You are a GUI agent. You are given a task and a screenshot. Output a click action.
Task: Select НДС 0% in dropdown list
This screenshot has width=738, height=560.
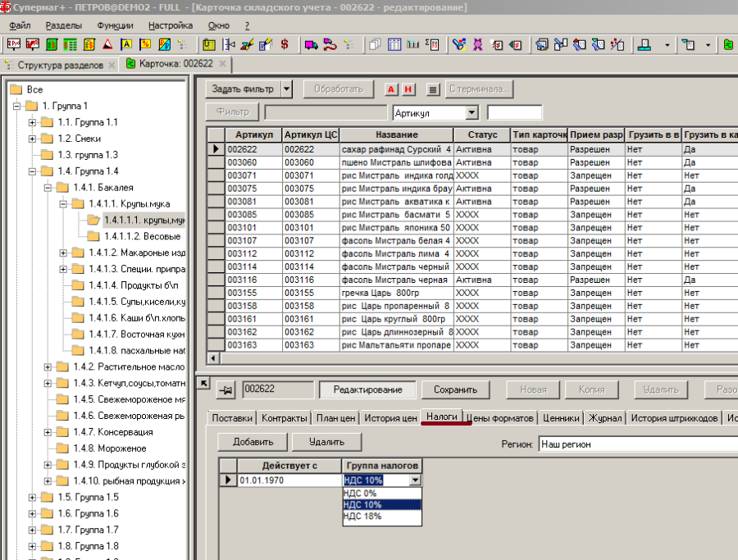pyautogui.click(x=381, y=493)
